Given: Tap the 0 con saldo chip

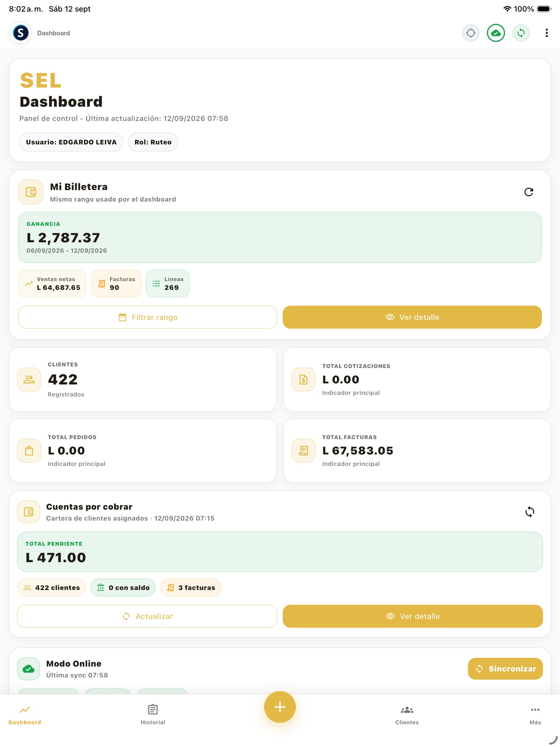Looking at the screenshot, I should coord(123,588).
